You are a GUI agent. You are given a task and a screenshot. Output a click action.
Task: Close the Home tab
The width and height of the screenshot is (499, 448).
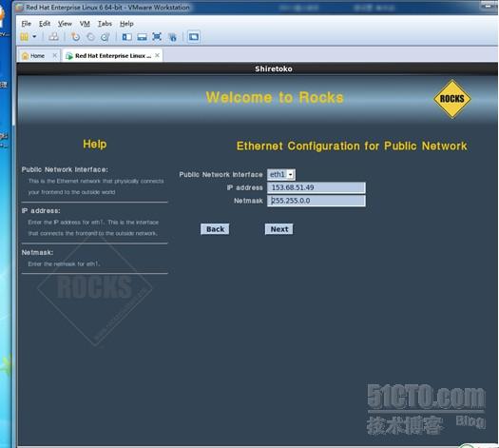(x=55, y=55)
